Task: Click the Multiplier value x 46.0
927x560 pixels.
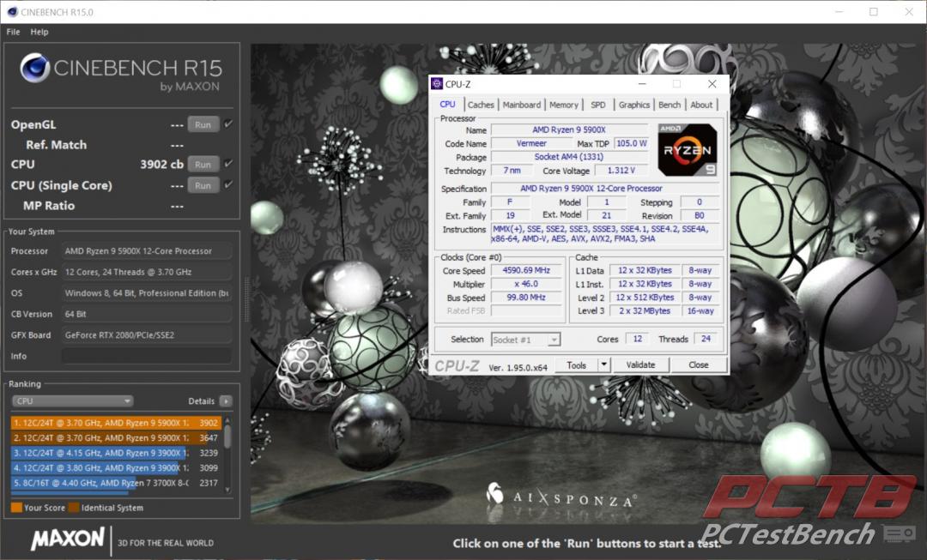Action: tap(526, 284)
